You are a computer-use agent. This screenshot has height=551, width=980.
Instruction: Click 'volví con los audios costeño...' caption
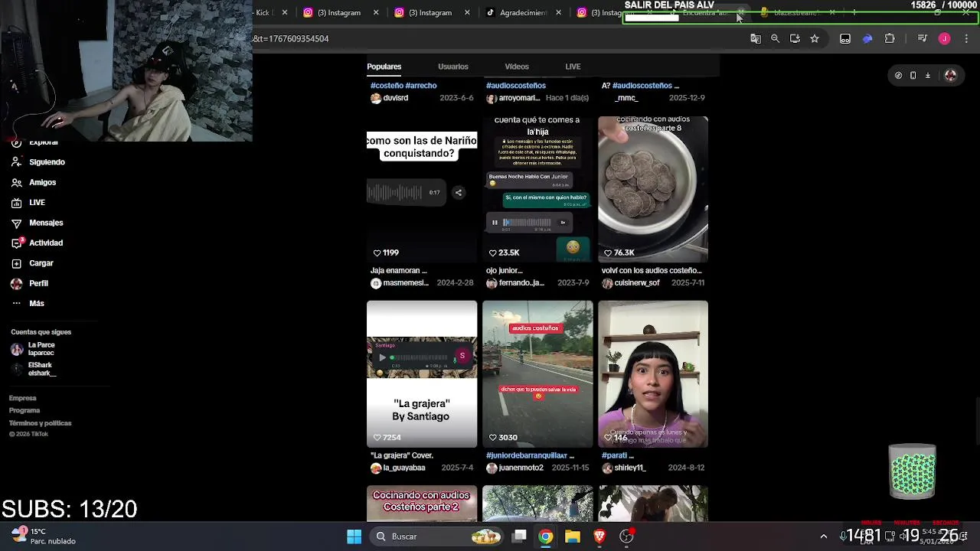pos(652,270)
